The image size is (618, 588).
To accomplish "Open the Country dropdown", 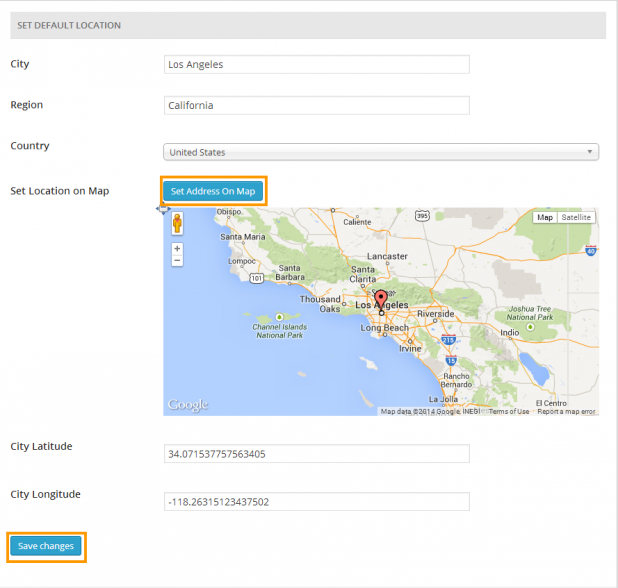I will tap(381, 152).
